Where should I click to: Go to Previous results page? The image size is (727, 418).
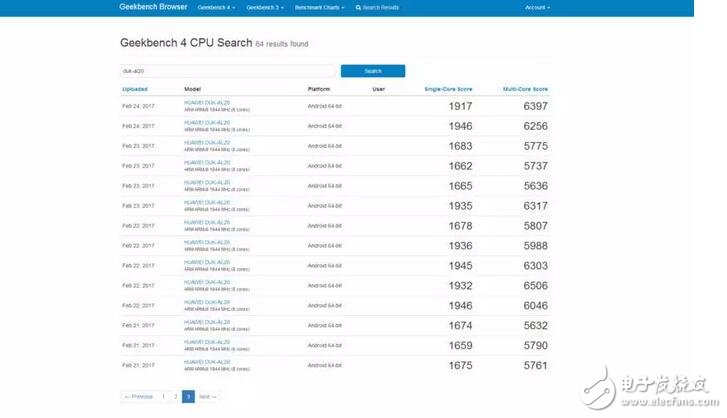click(x=139, y=396)
